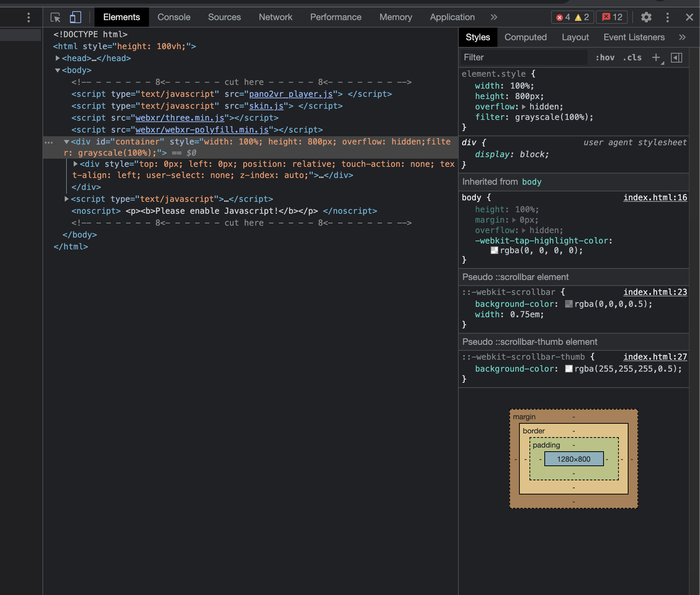
Task: Click the Filter styles input field
Action: (524, 58)
